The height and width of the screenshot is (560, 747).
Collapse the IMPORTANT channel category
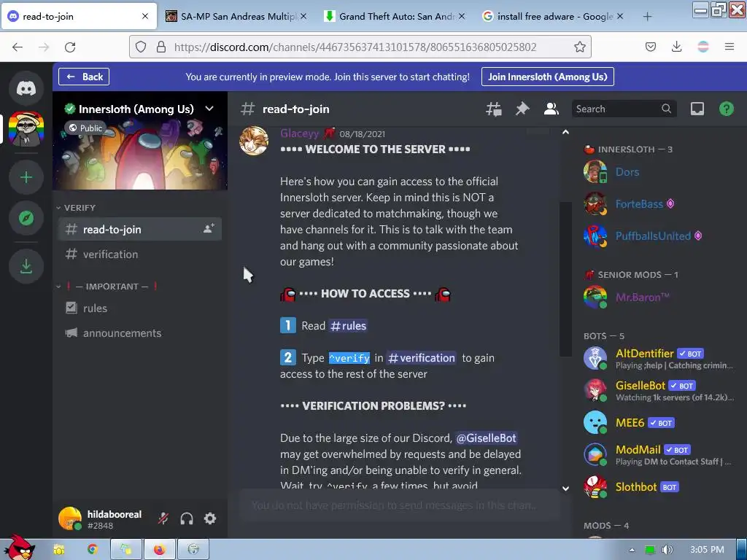[x=107, y=286]
